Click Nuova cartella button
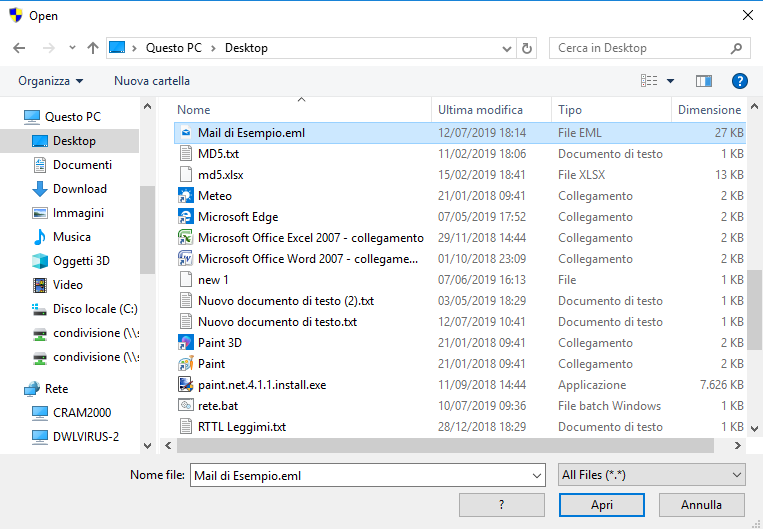The height and width of the screenshot is (529, 763). pyautogui.click(x=152, y=81)
